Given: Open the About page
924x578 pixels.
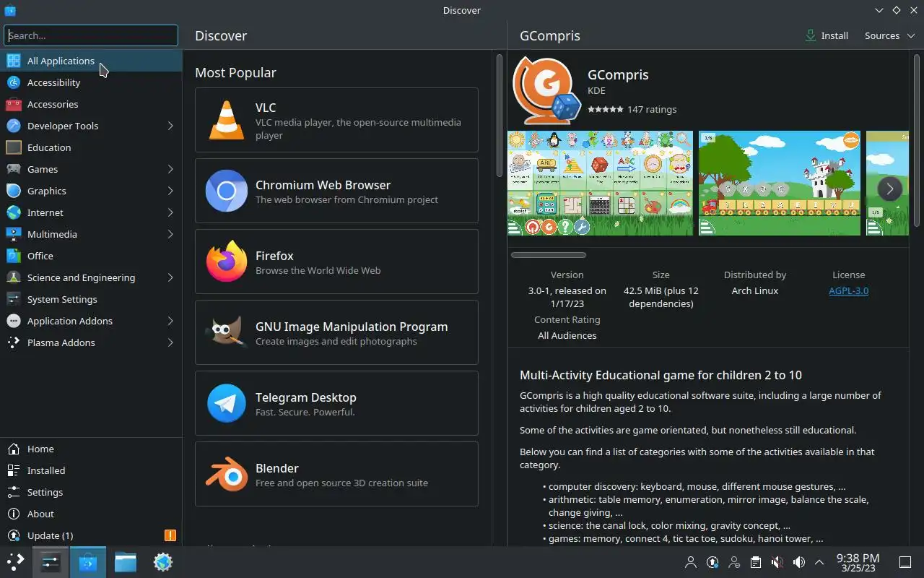Looking at the screenshot, I should tap(91, 514).
